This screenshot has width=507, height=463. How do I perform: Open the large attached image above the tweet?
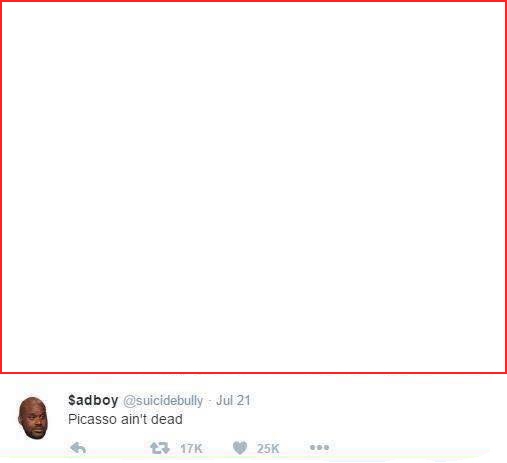253,187
